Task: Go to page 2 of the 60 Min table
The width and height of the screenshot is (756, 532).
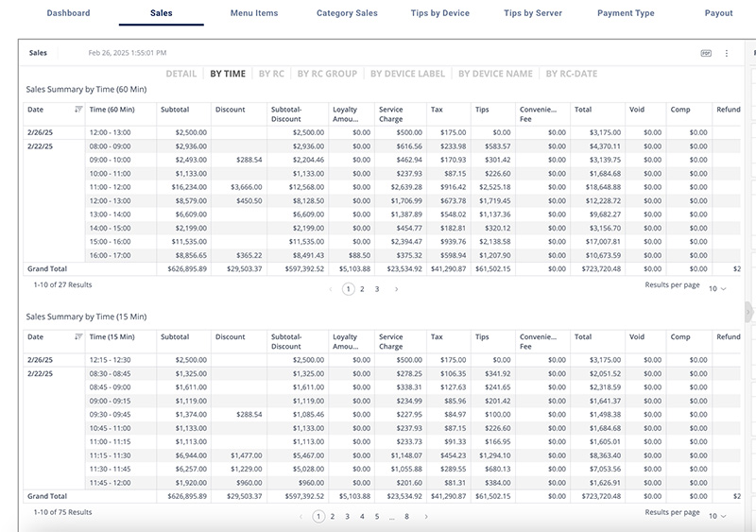Action: point(362,289)
